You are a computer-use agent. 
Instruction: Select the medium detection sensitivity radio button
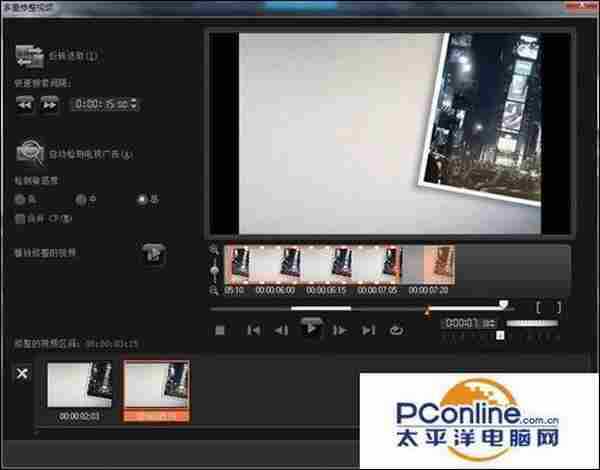point(81,199)
